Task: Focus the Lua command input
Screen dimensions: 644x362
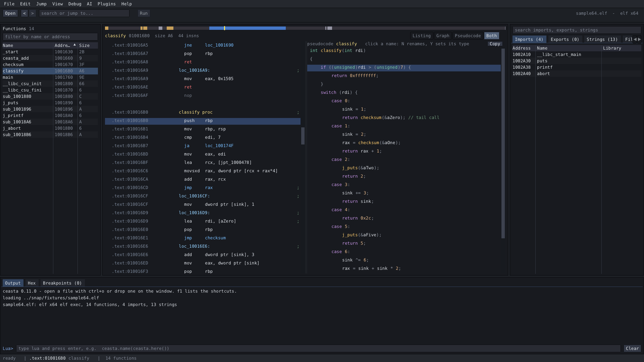Action: point(318,349)
